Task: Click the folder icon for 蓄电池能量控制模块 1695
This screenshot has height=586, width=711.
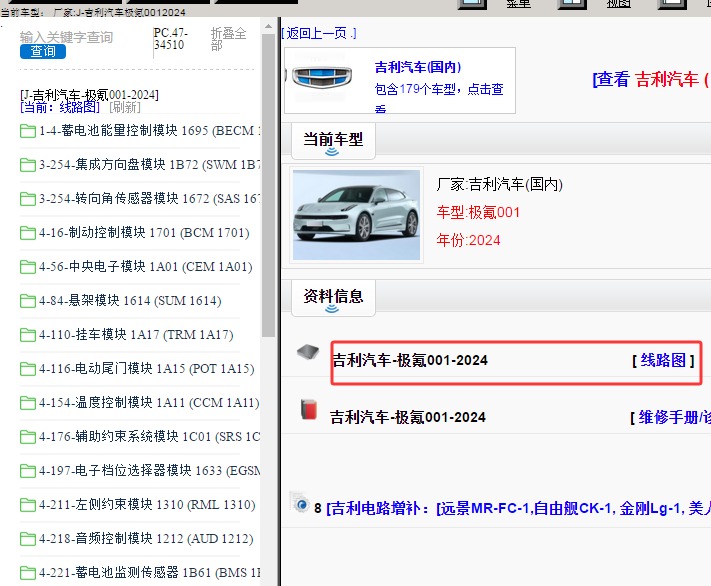Action: (28, 131)
